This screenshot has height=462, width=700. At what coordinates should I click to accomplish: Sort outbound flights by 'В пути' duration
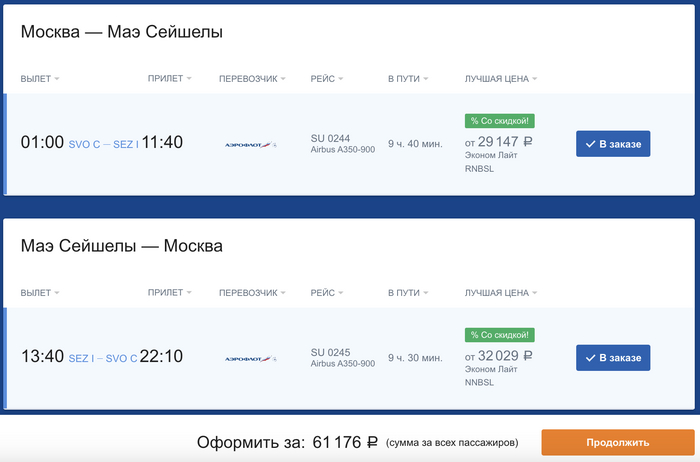[408, 79]
